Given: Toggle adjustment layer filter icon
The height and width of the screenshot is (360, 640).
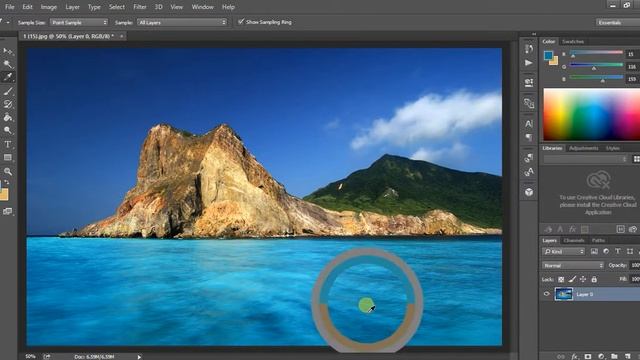Looking at the screenshot, I should point(606,251).
